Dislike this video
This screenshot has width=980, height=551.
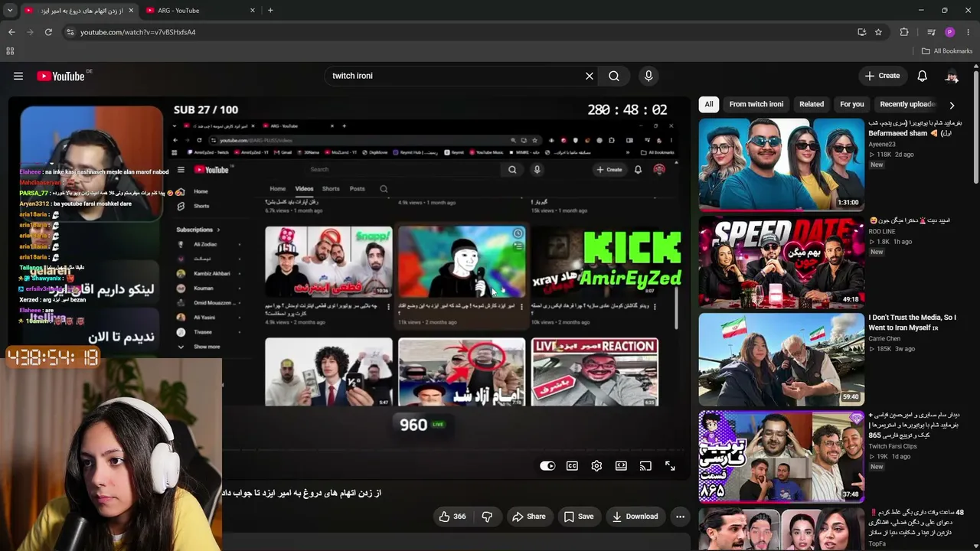487,517
